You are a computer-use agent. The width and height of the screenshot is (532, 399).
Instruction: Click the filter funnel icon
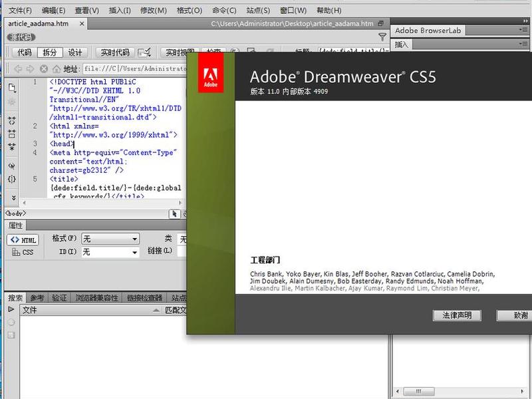(382, 37)
